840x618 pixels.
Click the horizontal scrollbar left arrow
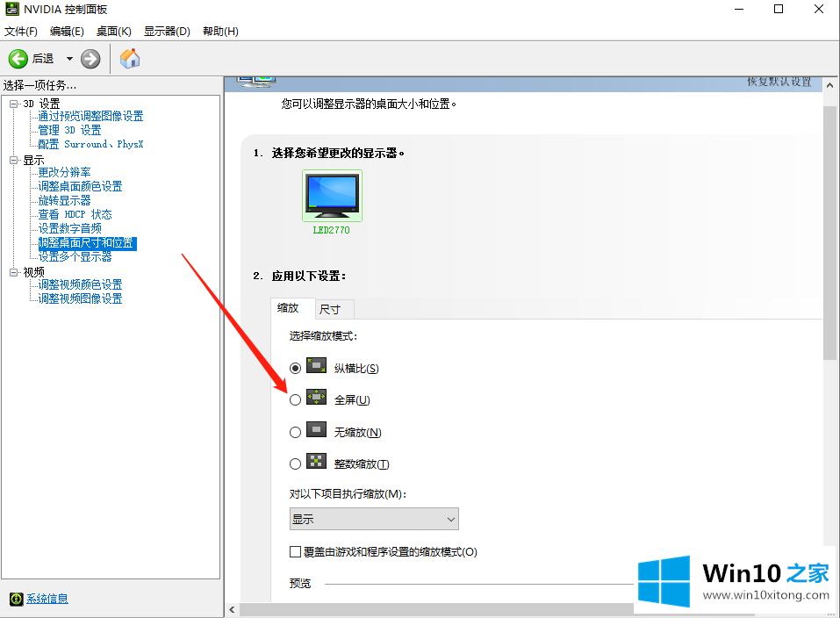tap(232, 609)
